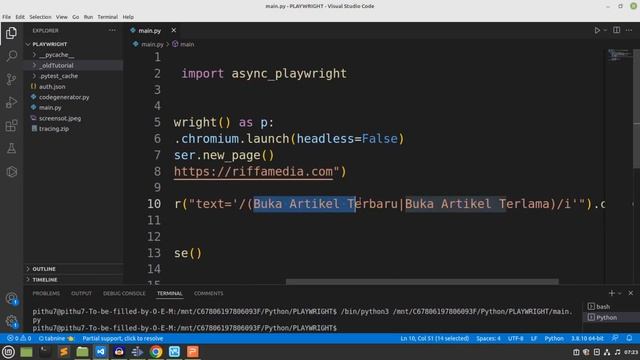Open the terminal app from taskbar

click(x=45, y=352)
